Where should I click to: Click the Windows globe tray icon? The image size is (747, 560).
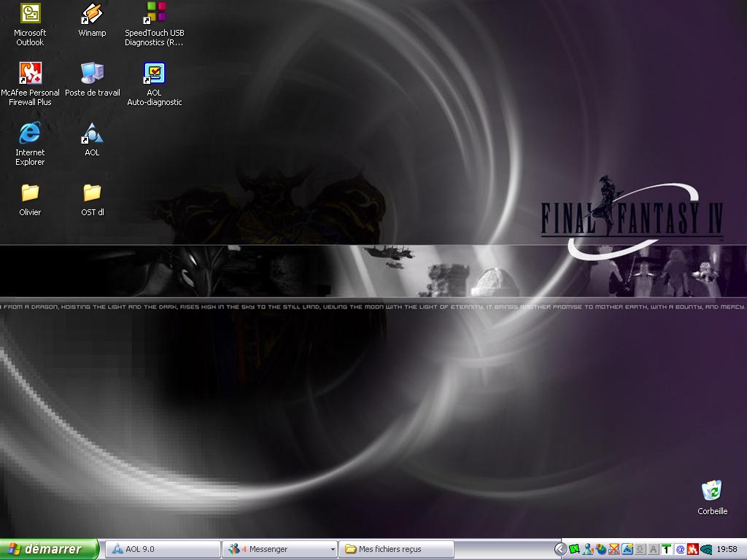601,549
